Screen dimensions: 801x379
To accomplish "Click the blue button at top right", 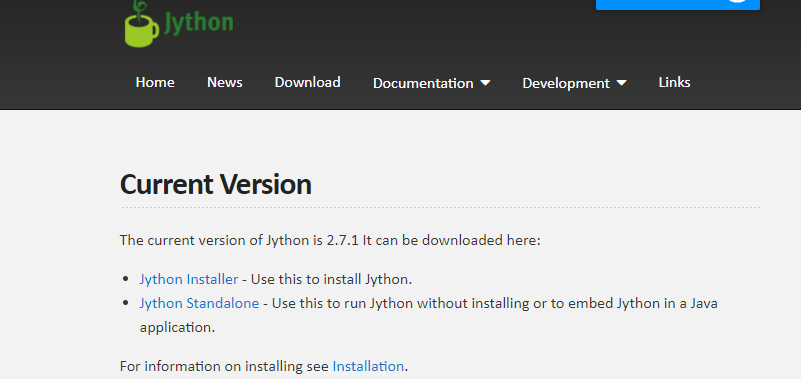I will pyautogui.click(x=678, y=5).
